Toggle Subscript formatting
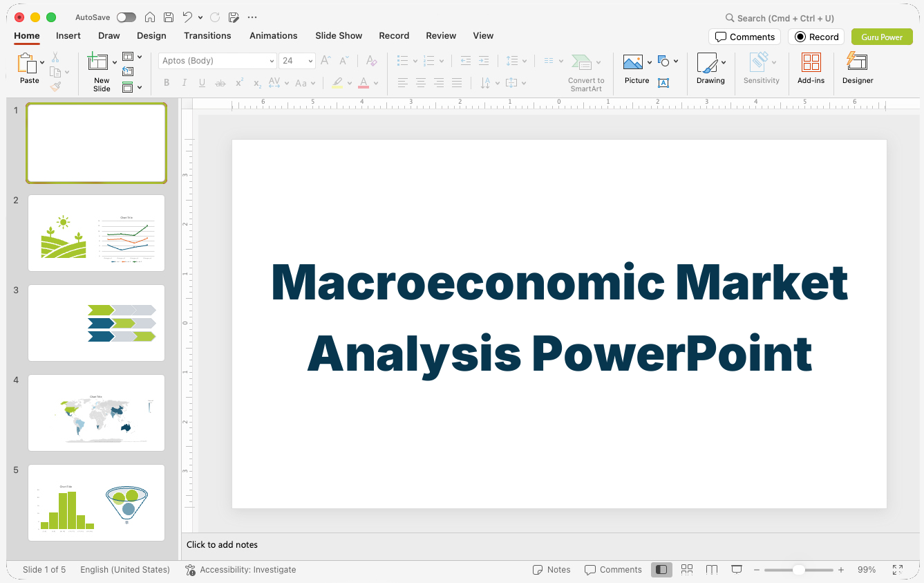Screen dimensions: 924x583 pos(257,84)
